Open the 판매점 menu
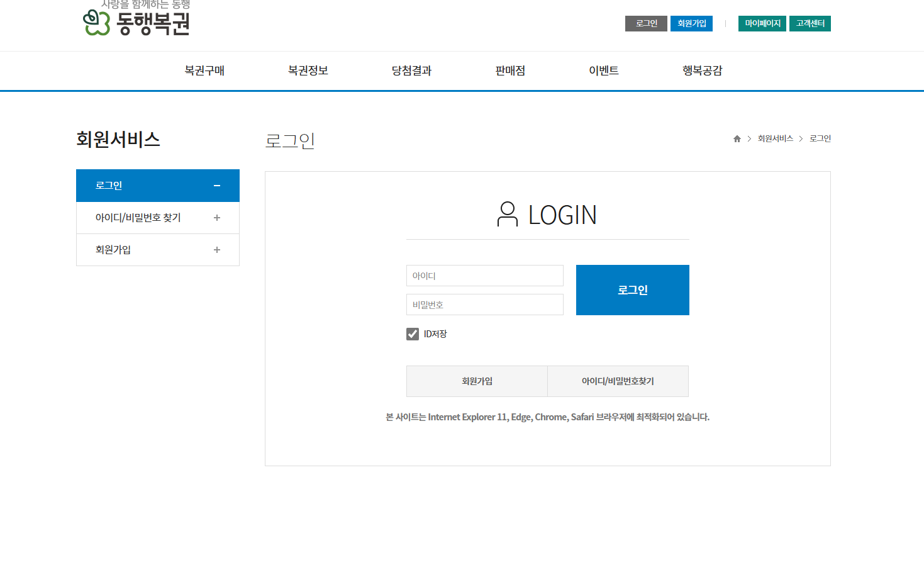This screenshot has height=565, width=924. point(509,70)
